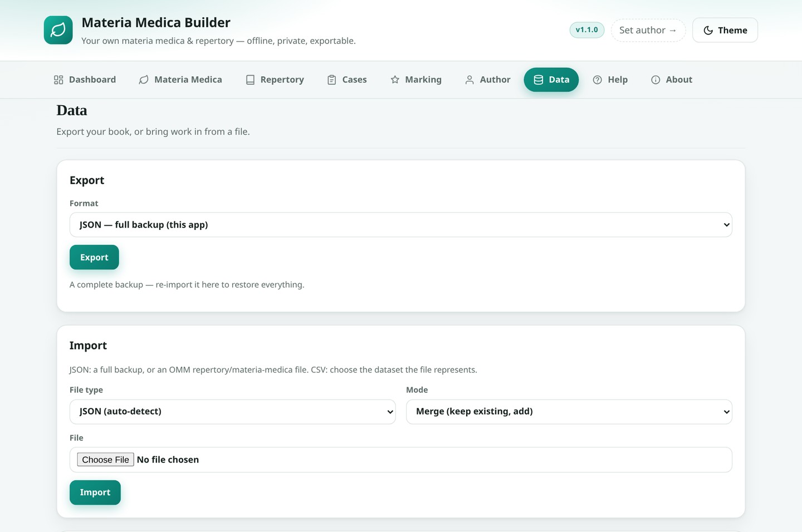Click the Choose File button
Image resolution: width=802 pixels, height=532 pixels.
pyautogui.click(x=105, y=460)
